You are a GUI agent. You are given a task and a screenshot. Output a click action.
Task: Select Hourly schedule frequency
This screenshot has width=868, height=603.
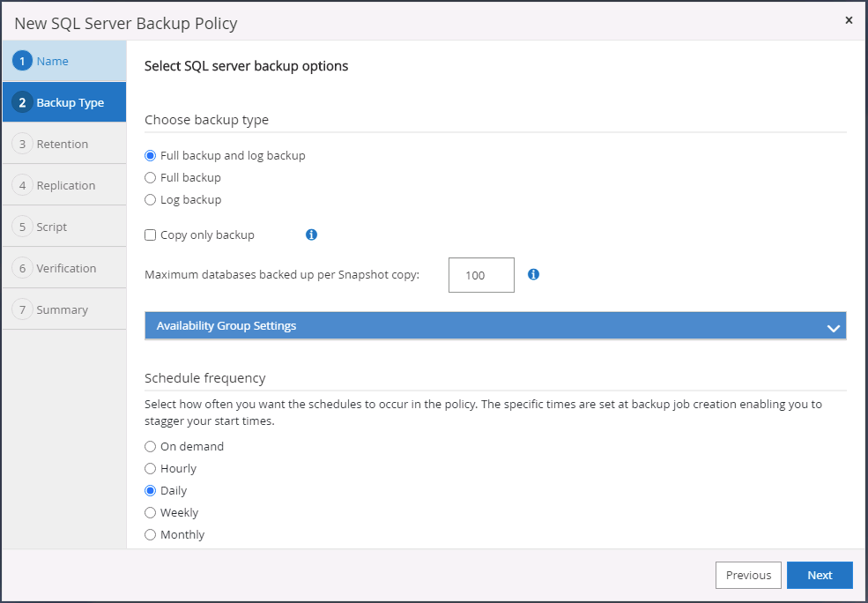click(151, 469)
